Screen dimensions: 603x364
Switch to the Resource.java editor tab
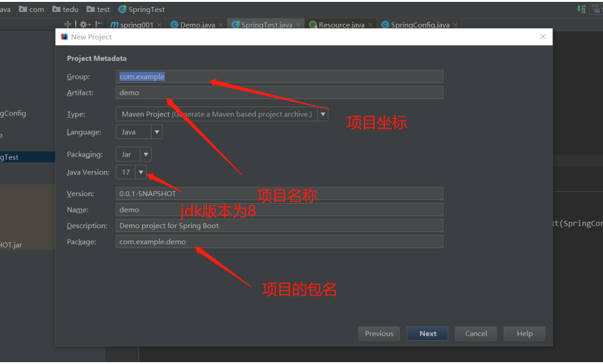tap(342, 25)
